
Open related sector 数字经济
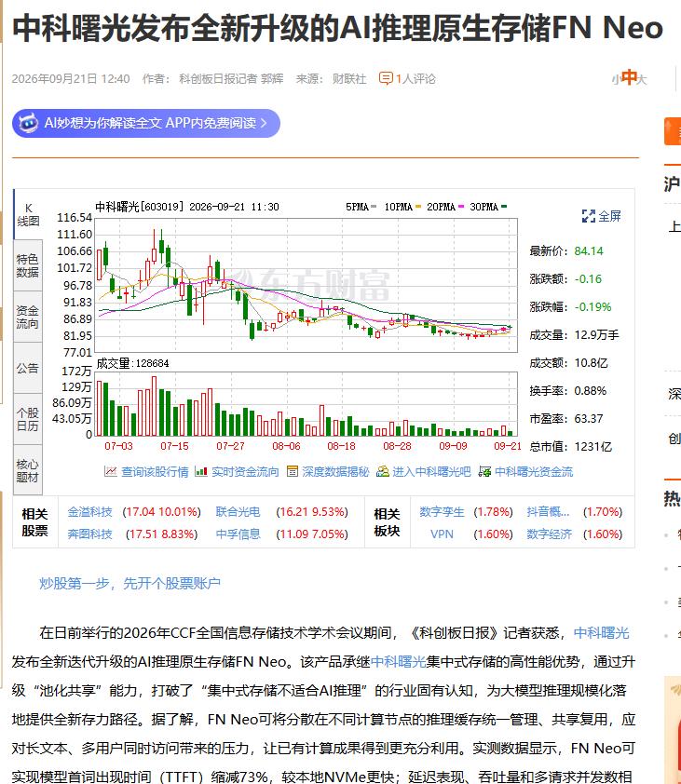point(549,534)
